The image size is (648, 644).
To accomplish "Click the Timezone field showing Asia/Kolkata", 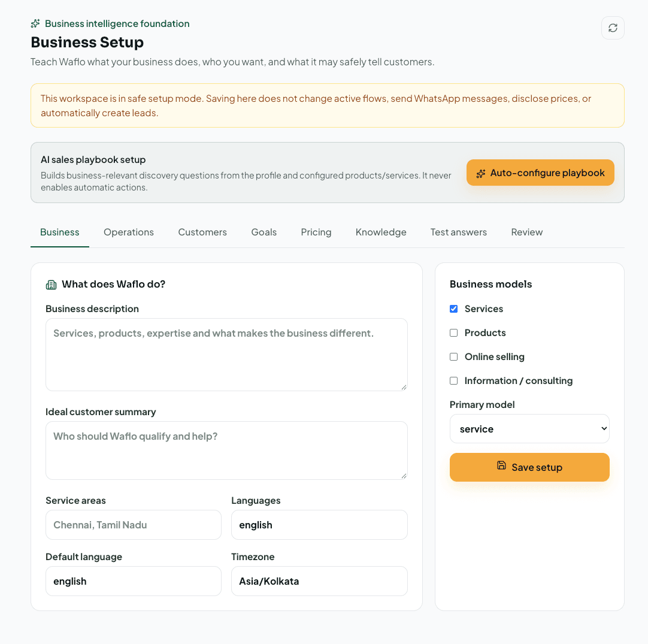I will coord(319,581).
